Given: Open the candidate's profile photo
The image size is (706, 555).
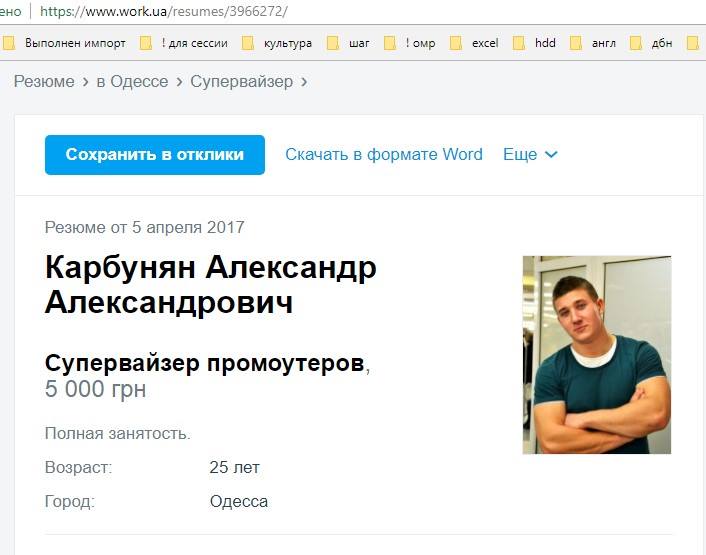Looking at the screenshot, I should coord(597,355).
